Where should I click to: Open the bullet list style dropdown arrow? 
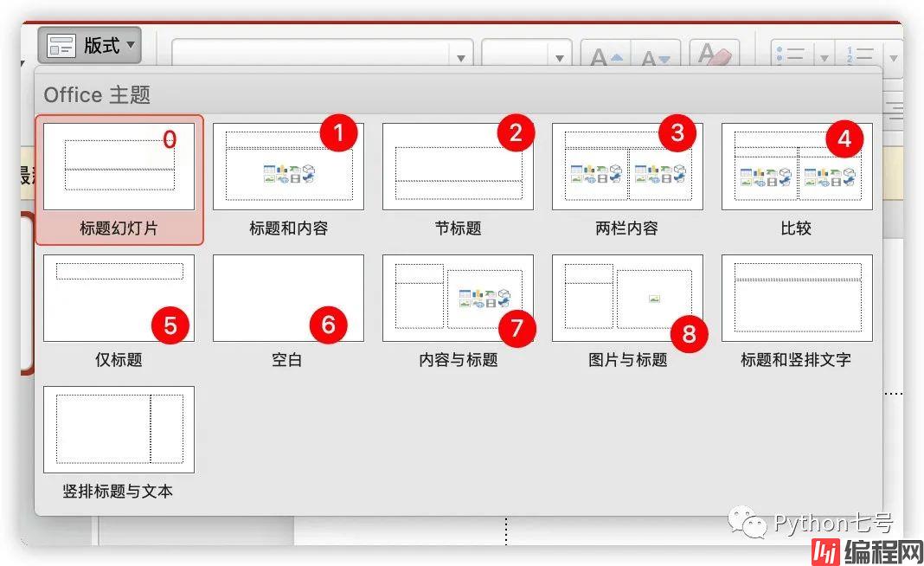(x=824, y=57)
